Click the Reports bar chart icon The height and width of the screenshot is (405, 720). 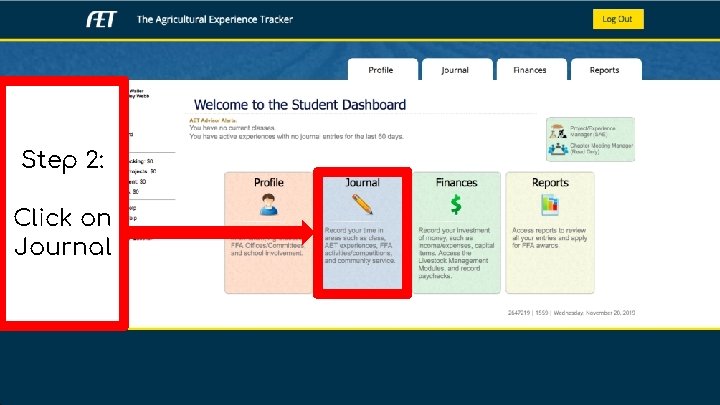(550, 205)
